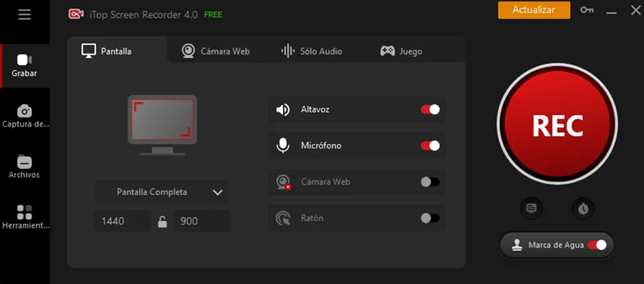Viewport: 644px width, 284px height.
Task: Enable the Ratón toggle
Action: 430,218
